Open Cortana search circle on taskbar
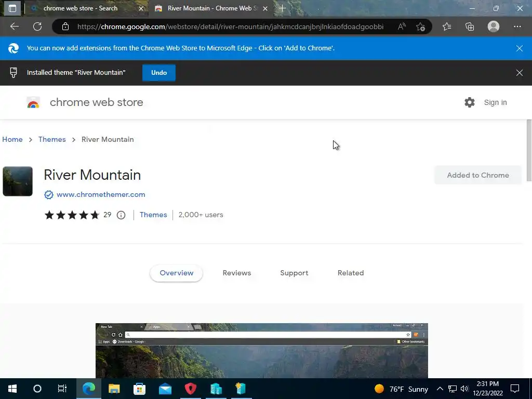The image size is (532, 399). (x=37, y=389)
